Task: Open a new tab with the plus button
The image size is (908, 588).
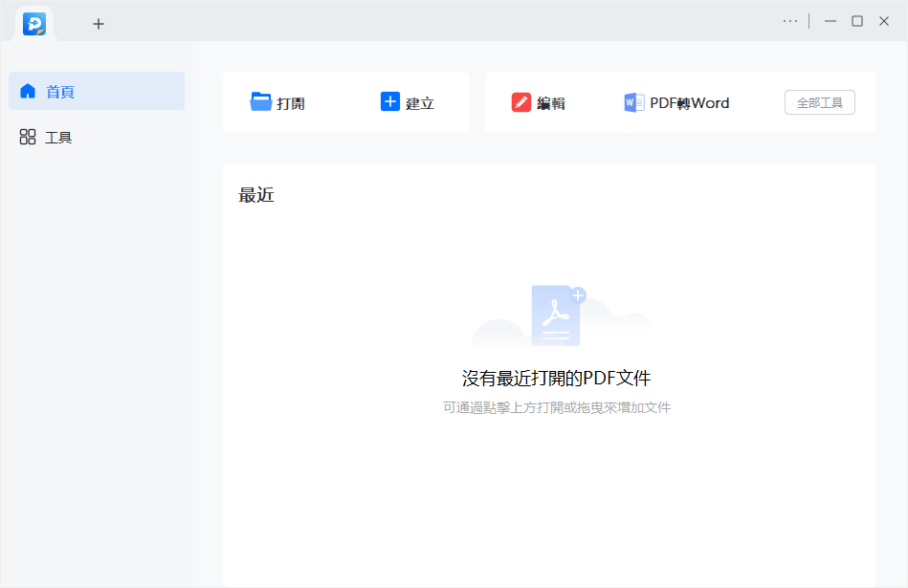Action: 98,24
